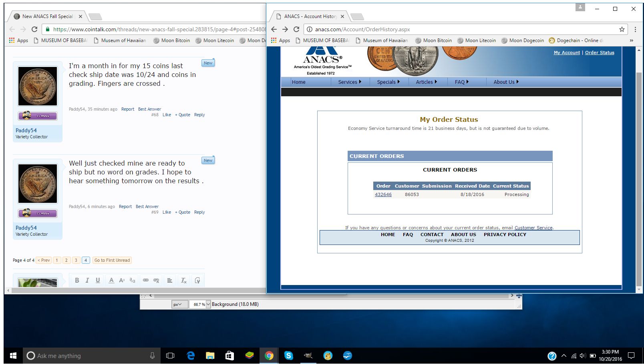Image resolution: width=644 pixels, height=364 pixels.
Task: Open Order Status link
Action: [x=600, y=53]
